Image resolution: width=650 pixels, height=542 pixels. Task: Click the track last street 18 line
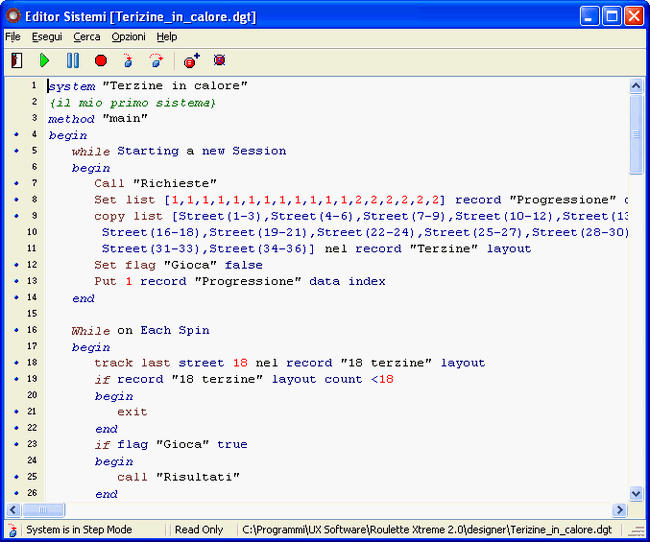289,363
